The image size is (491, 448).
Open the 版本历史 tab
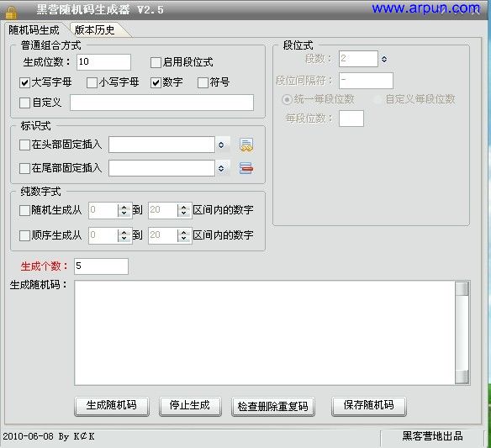coord(94,30)
